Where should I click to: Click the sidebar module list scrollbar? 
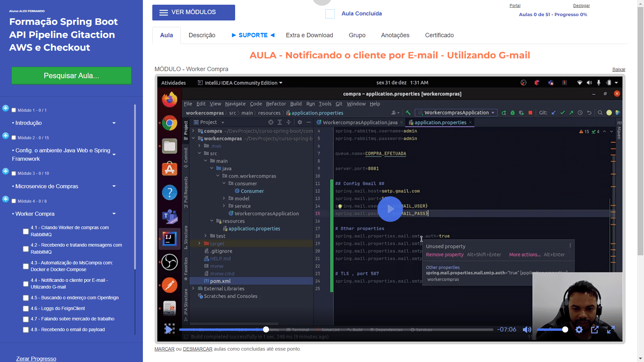click(135, 187)
